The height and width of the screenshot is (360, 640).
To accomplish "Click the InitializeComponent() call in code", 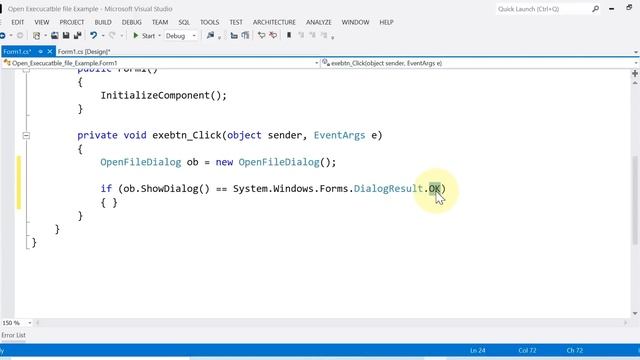I will click(163, 96).
